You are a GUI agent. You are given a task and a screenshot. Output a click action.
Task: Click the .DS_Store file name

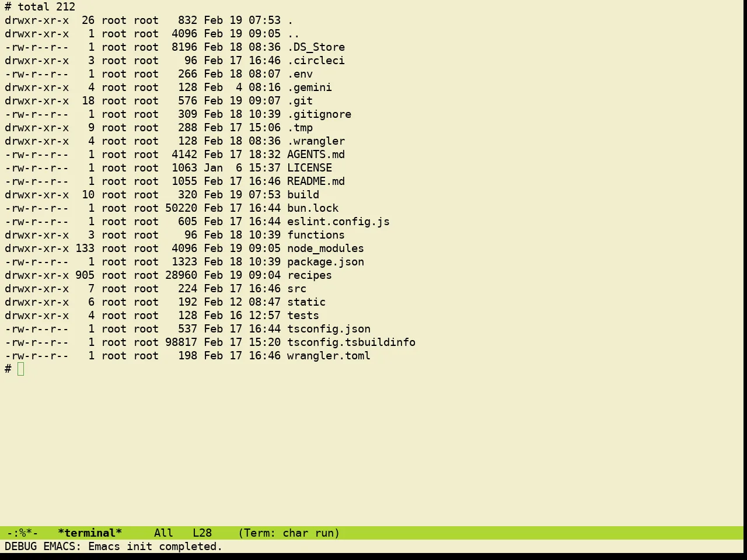coord(316,47)
